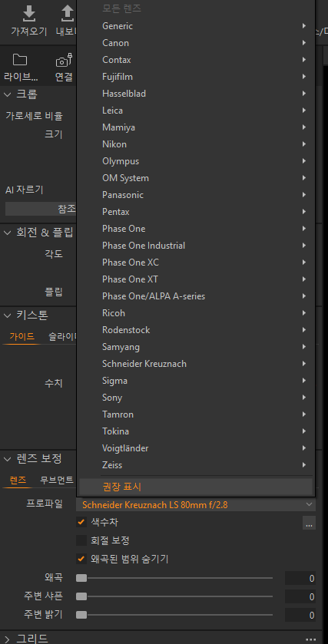Screen dimensions: 328x644
Task: Open the tethered capture (연결) camera icon
Action: [64, 61]
